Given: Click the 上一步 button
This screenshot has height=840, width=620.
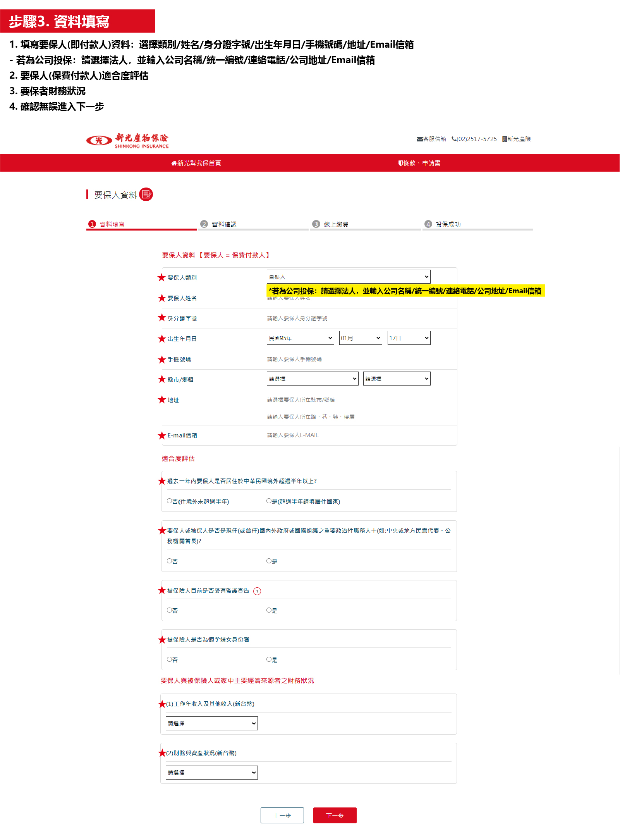Looking at the screenshot, I should click(x=282, y=816).
